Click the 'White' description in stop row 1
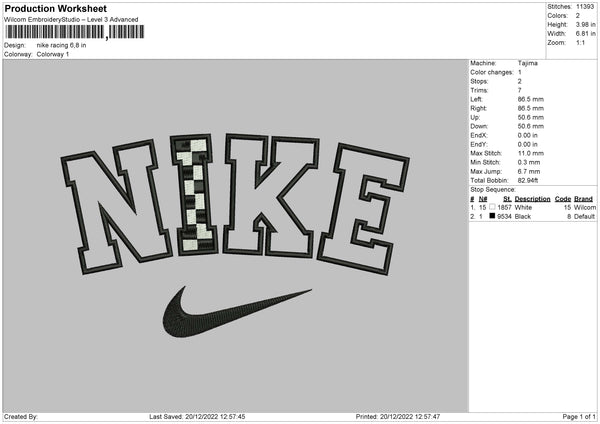Image resolution: width=600 pixels, height=424 pixels. 523,207
